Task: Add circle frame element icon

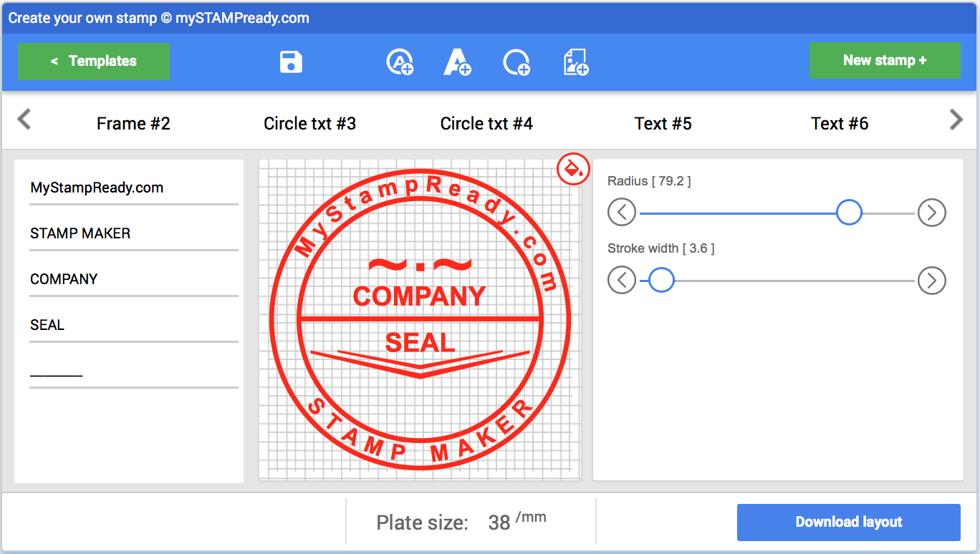Action: 517,62
